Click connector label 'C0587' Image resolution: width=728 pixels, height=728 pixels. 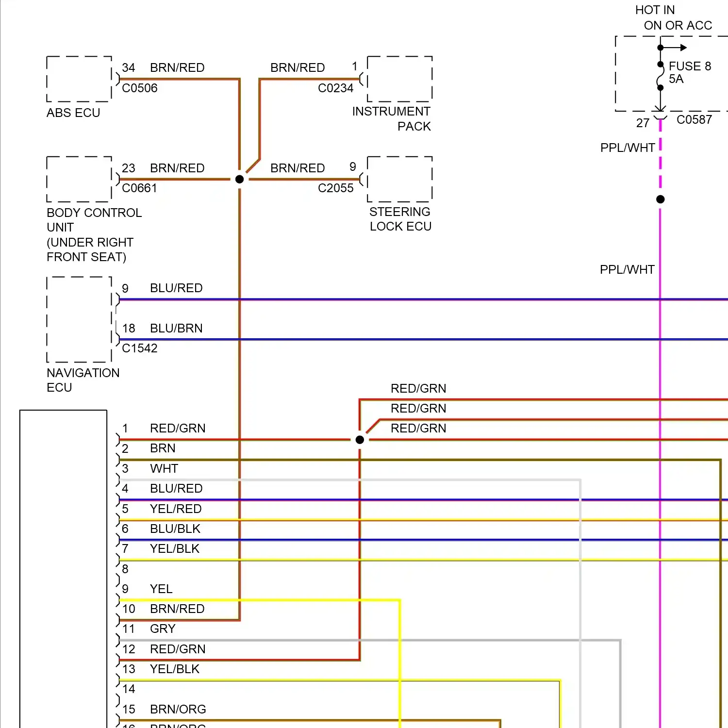[695, 119]
